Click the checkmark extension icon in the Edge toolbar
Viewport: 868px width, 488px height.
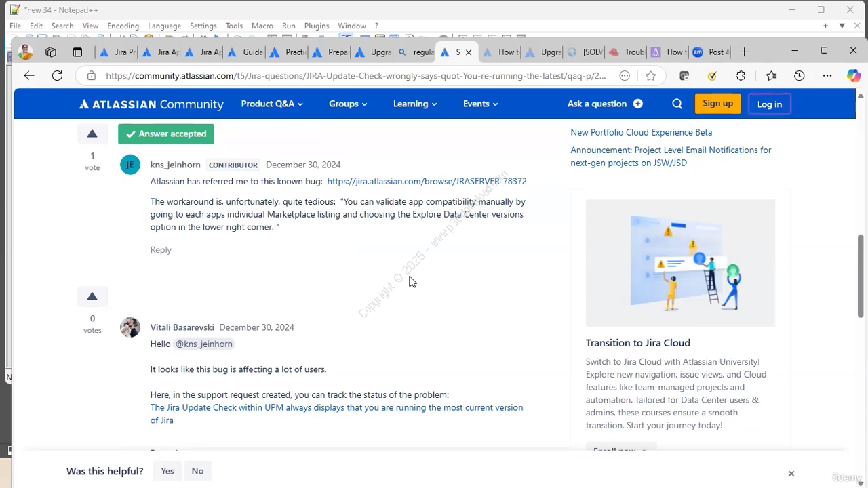712,76
